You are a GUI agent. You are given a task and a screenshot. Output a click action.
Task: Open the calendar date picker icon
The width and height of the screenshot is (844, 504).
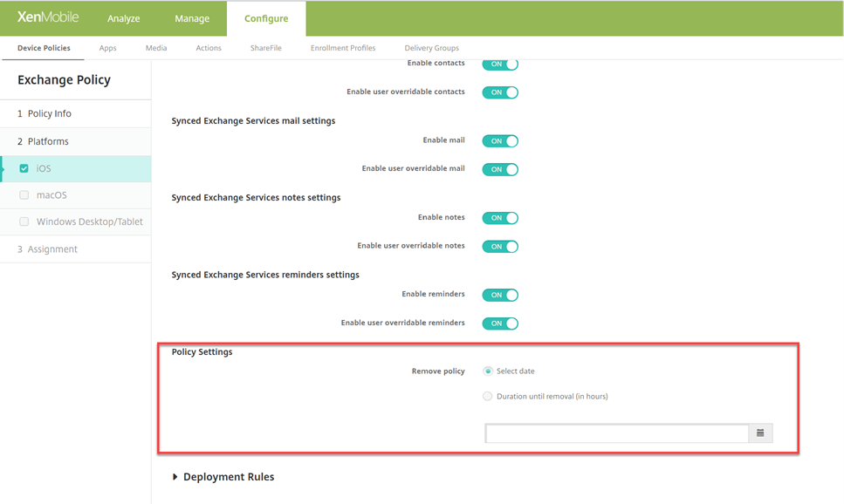coord(760,433)
